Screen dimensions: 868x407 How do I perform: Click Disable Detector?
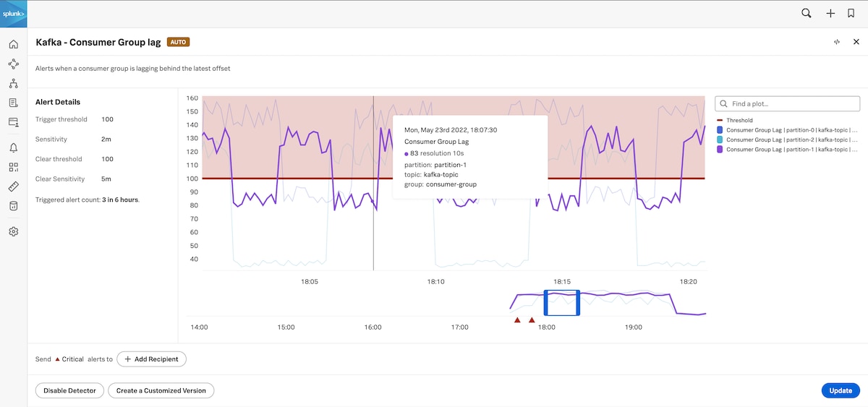(69, 390)
